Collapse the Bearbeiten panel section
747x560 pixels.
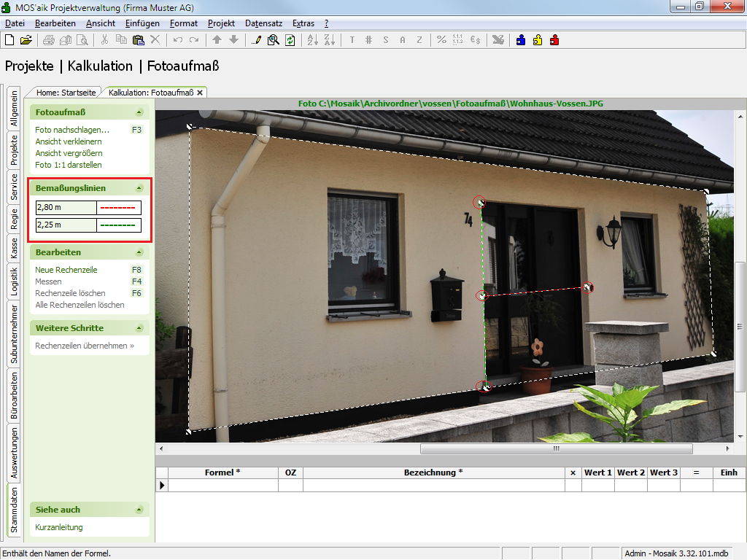coord(139,252)
